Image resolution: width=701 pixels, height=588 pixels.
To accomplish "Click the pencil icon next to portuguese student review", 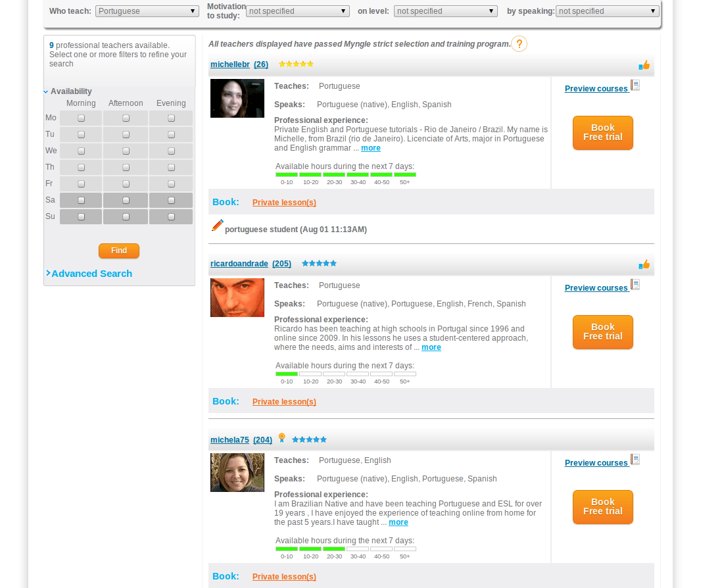I will click(217, 226).
